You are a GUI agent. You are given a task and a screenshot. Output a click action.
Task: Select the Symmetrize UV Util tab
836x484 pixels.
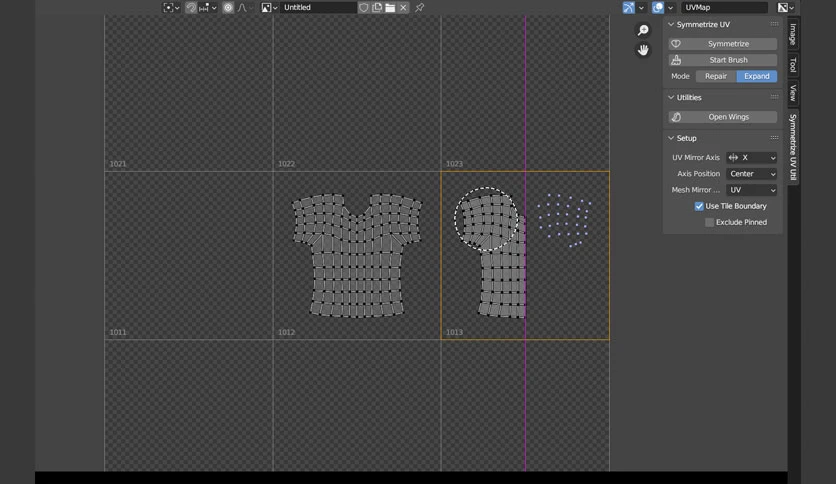(793, 147)
